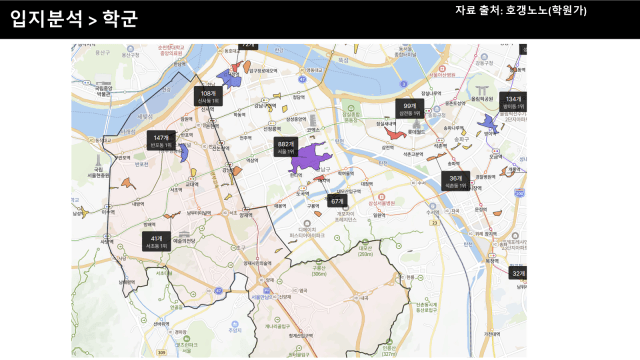Click the 용산구청 office icon
Viewport: 640px width, 360px height.
click(x=131, y=49)
